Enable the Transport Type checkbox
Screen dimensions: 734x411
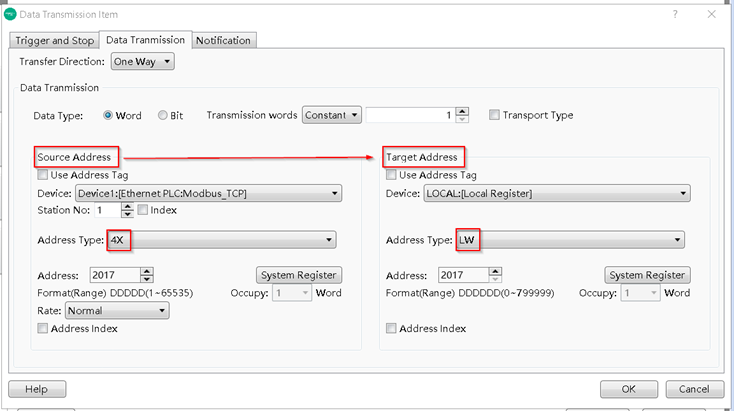tap(494, 115)
